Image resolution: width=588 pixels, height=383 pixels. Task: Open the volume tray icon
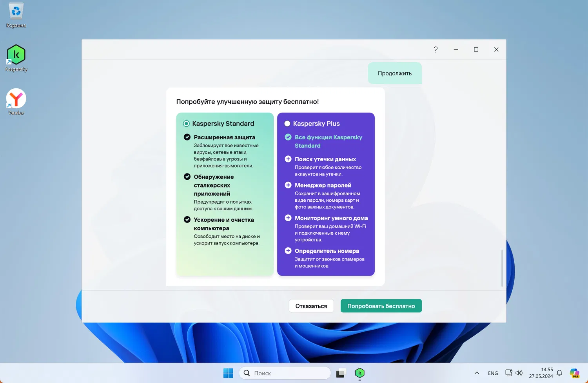[x=519, y=373]
